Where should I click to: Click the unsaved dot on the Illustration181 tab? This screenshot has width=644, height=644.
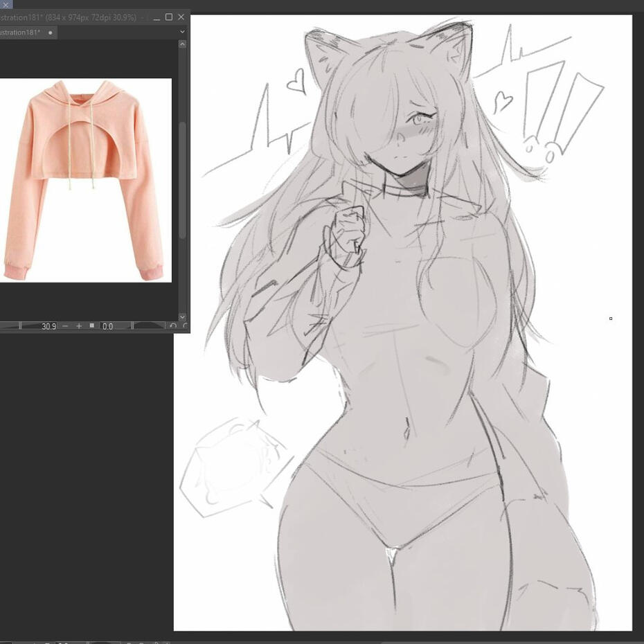[x=50, y=33]
